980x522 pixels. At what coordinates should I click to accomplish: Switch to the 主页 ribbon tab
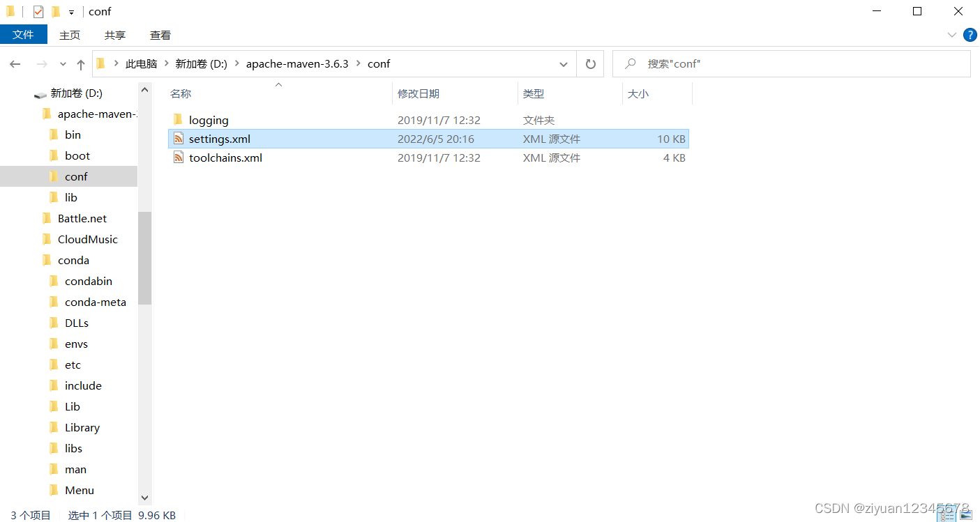click(70, 35)
